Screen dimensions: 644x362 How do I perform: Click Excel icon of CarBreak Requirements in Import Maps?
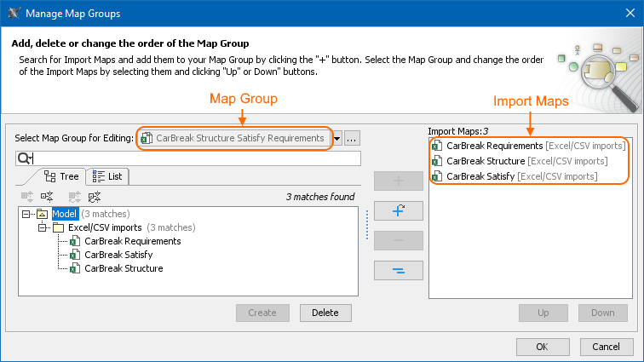(438, 146)
